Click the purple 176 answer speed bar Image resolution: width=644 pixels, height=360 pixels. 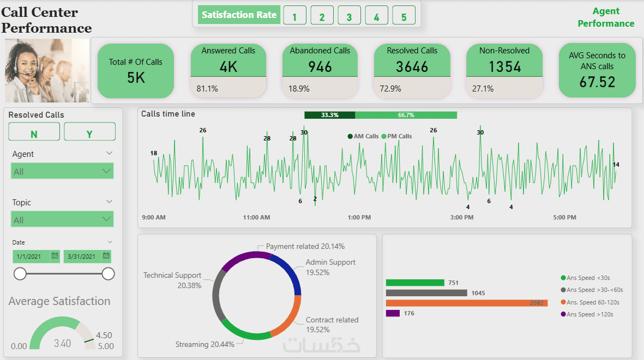pyautogui.click(x=393, y=313)
